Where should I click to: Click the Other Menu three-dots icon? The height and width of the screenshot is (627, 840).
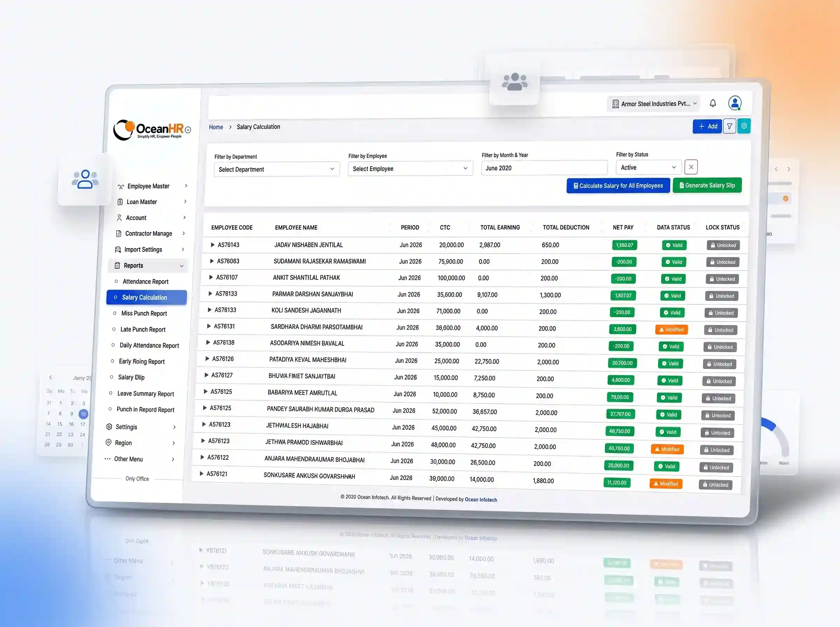107,459
